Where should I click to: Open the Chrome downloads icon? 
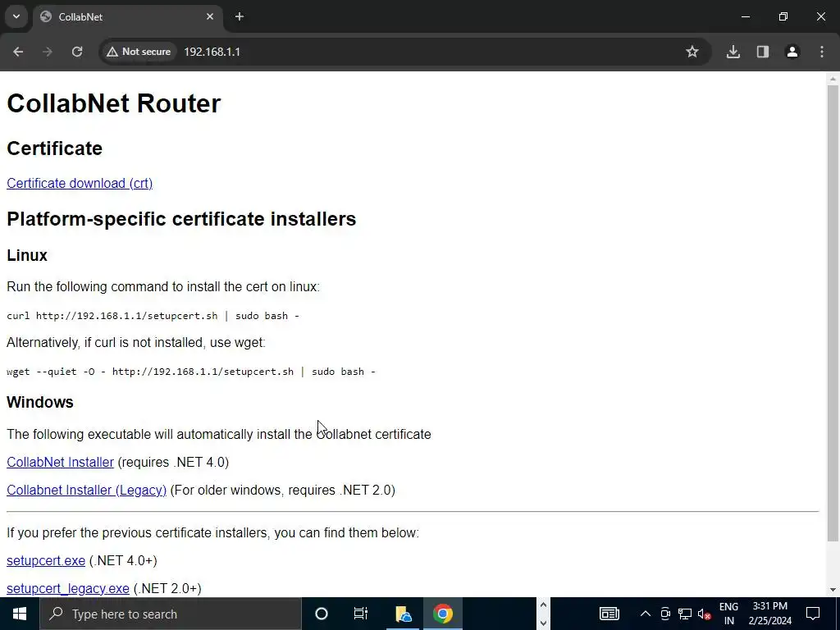coord(733,52)
